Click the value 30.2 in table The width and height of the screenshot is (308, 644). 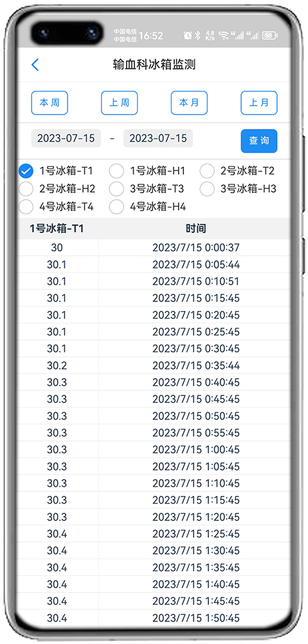(57, 366)
